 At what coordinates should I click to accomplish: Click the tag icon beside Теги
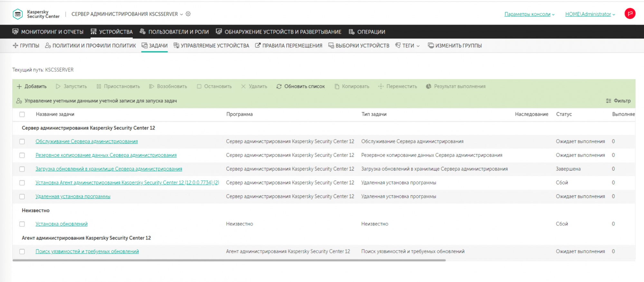coord(398,45)
